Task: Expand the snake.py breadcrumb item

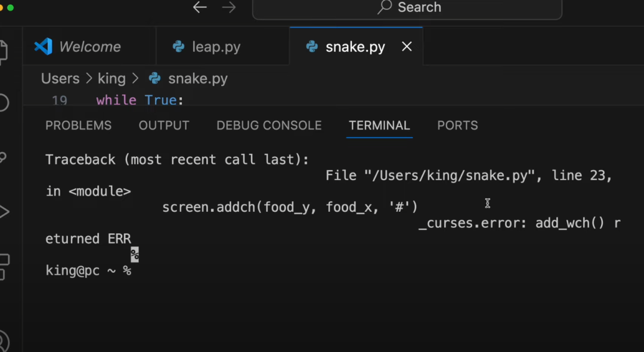Action: pos(197,79)
